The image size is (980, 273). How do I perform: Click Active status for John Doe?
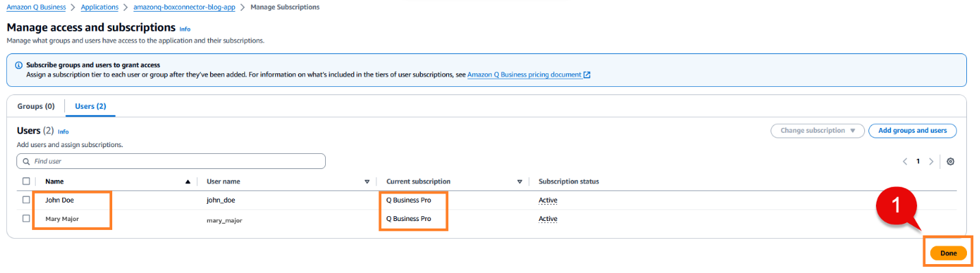tap(547, 200)
